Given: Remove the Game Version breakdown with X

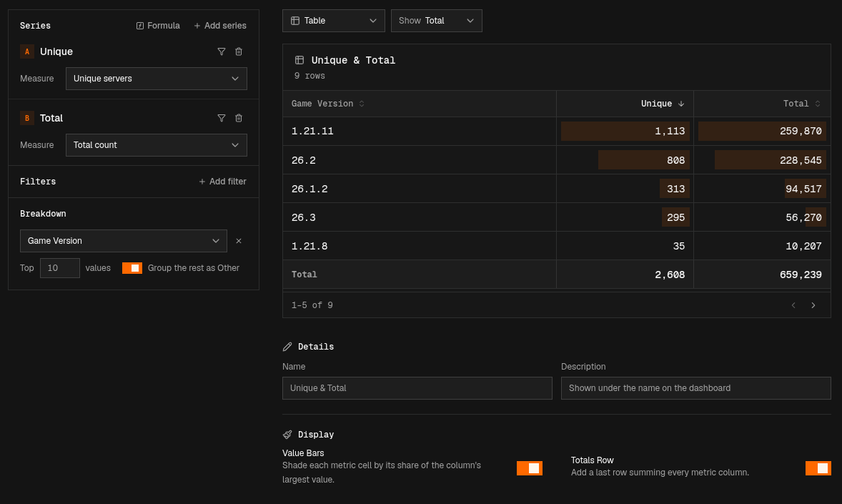Looking at the screenshot, I should tap(239, 241).
